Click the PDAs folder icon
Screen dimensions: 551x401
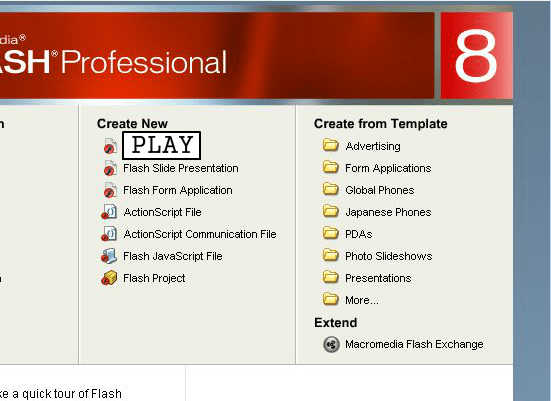331,233
